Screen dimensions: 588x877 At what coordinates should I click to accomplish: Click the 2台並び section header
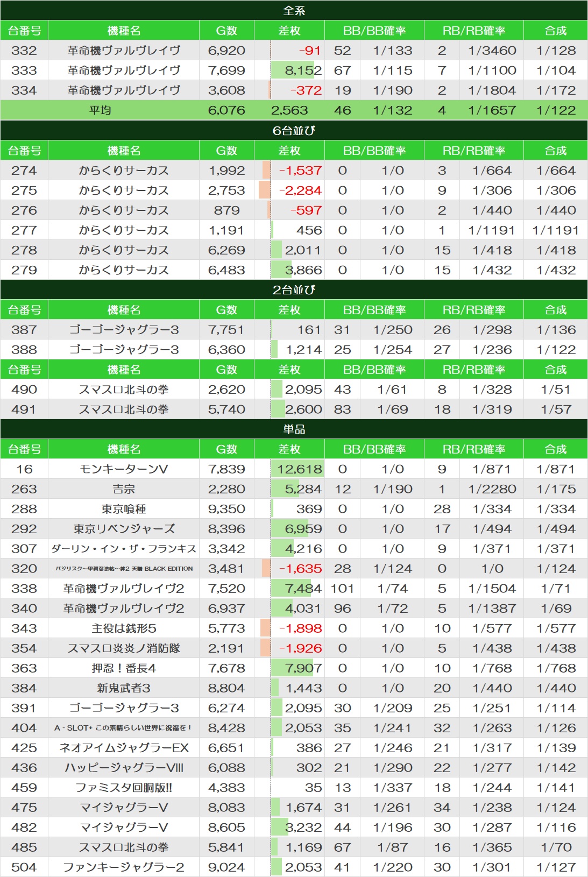pyautogui.click(x=294, y=289)
